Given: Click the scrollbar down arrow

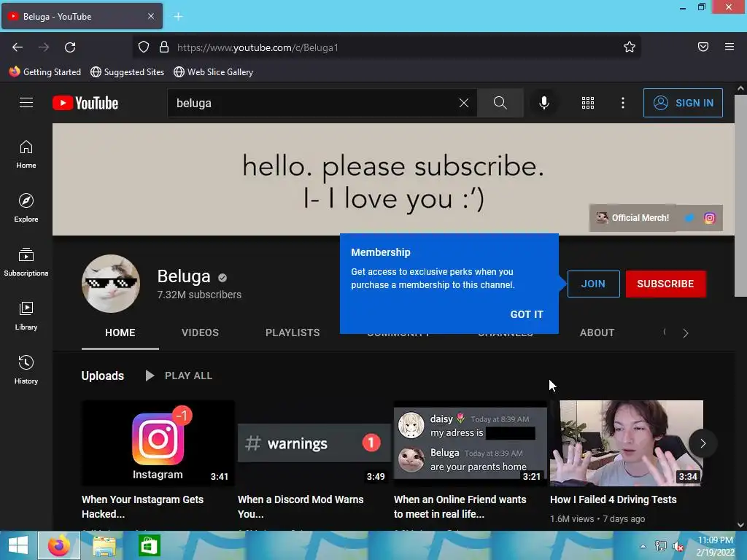Looking at the screenshot, I should [x=740, y=525].
